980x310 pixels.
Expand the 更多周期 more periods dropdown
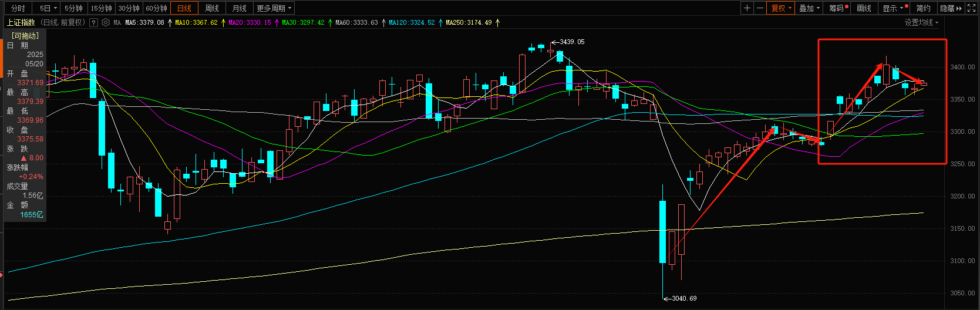[274, 8]
